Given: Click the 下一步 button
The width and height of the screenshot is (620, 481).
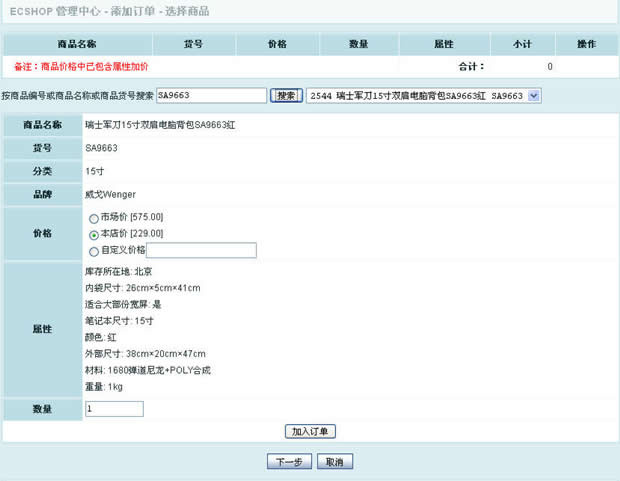Looking at the screenshot, I should pos(289,462).
